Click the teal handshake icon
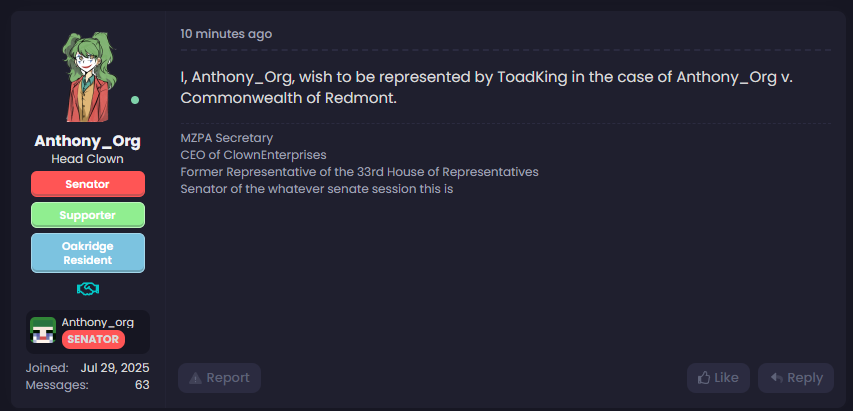This screenshot has width=853, height=411. (x=88, y=289)
